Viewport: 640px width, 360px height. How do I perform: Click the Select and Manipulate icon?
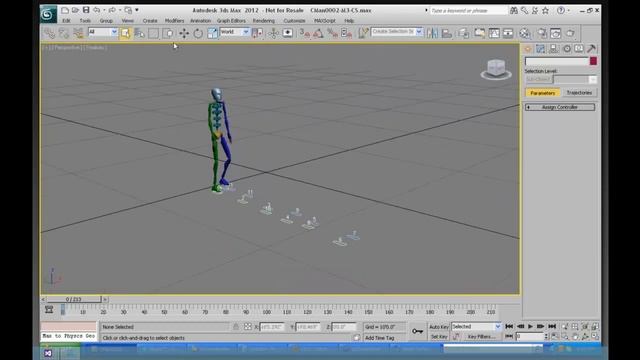coord(273,33)
